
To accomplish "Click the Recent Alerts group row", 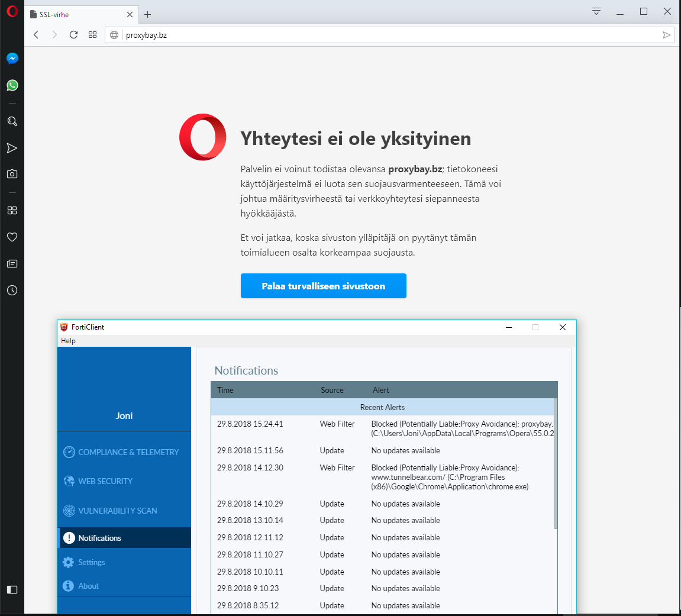I will tap(383, 407).
